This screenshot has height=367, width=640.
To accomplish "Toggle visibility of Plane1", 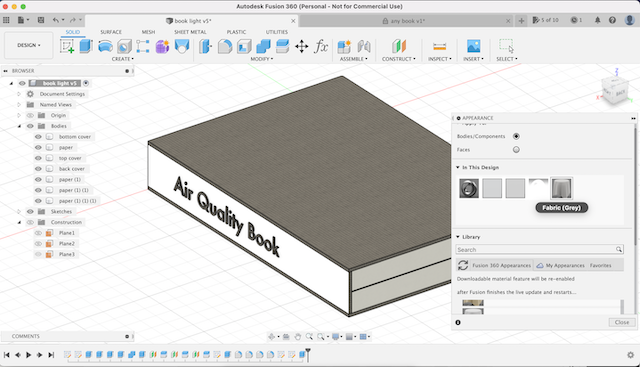I will point(38,233).
